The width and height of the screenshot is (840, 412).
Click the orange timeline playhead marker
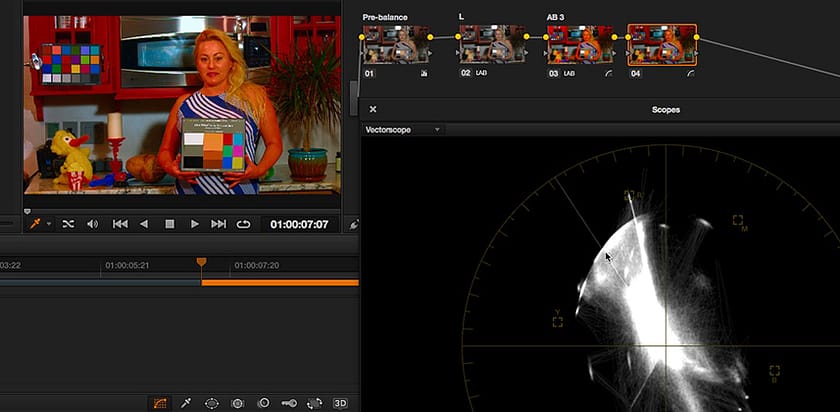[201, 262]
